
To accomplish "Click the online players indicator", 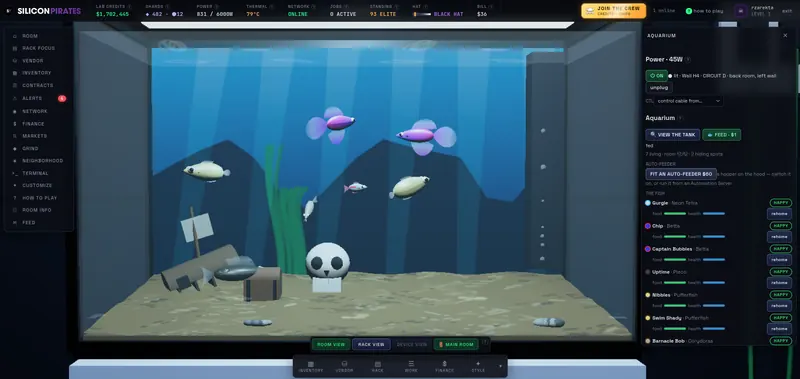I will [664, 11].
